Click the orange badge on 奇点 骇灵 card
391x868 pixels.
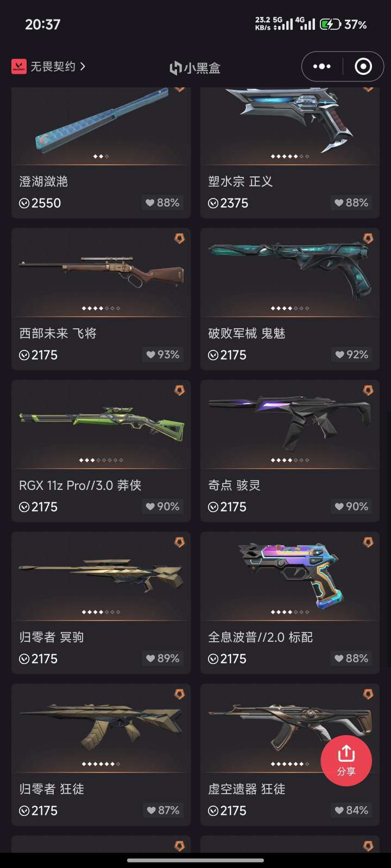coord(368,390)
